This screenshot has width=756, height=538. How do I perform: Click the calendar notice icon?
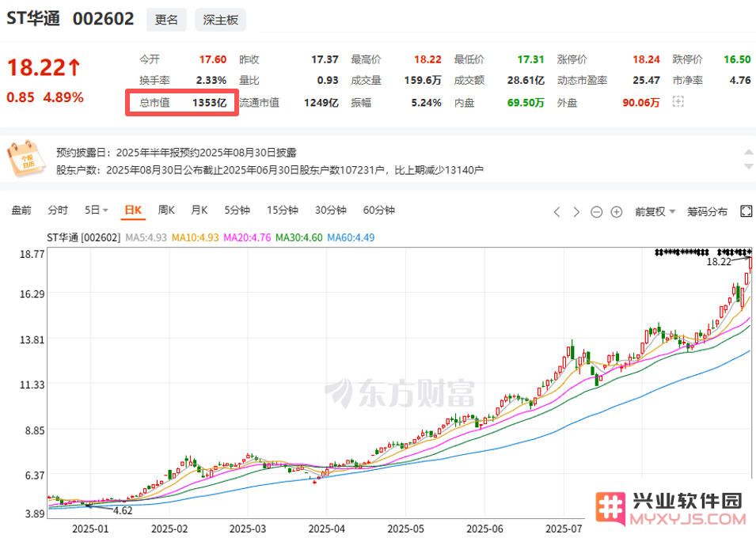(x=27, y=158)
